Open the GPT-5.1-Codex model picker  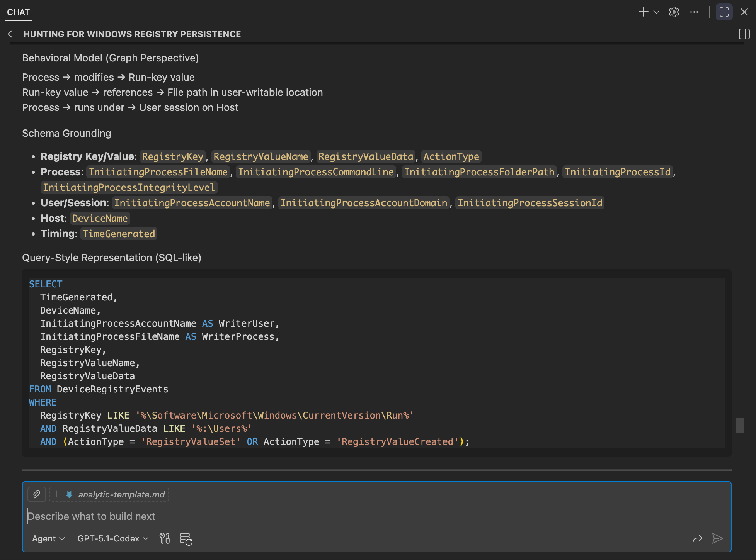(113, 538)
